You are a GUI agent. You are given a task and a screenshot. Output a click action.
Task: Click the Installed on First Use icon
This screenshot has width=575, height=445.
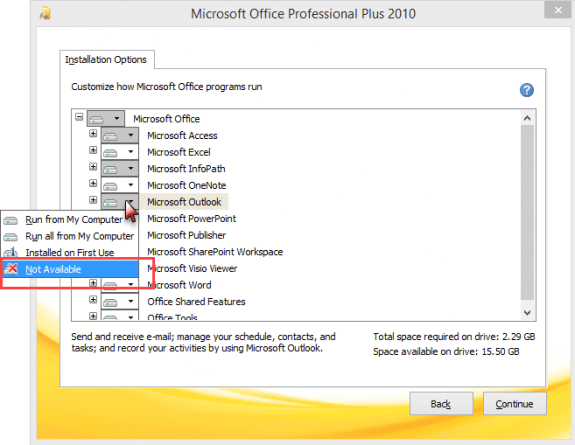(10, 253)
